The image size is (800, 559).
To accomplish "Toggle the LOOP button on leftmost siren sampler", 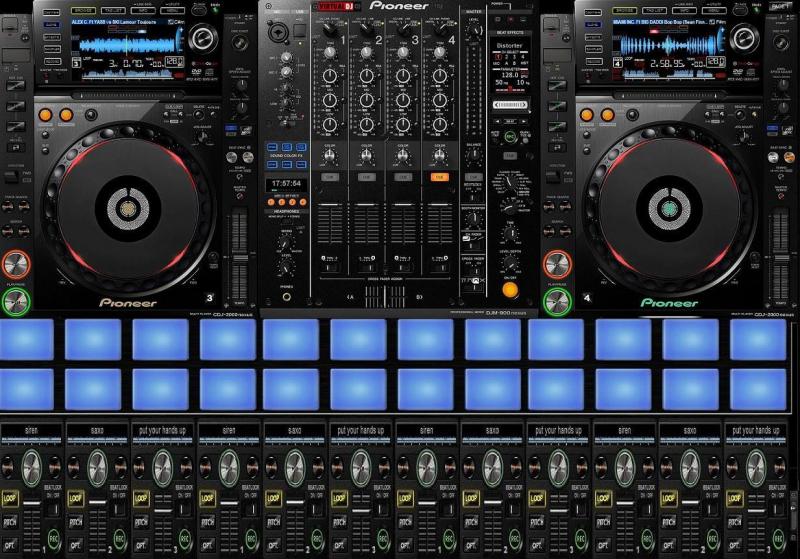I will [10, 498].
